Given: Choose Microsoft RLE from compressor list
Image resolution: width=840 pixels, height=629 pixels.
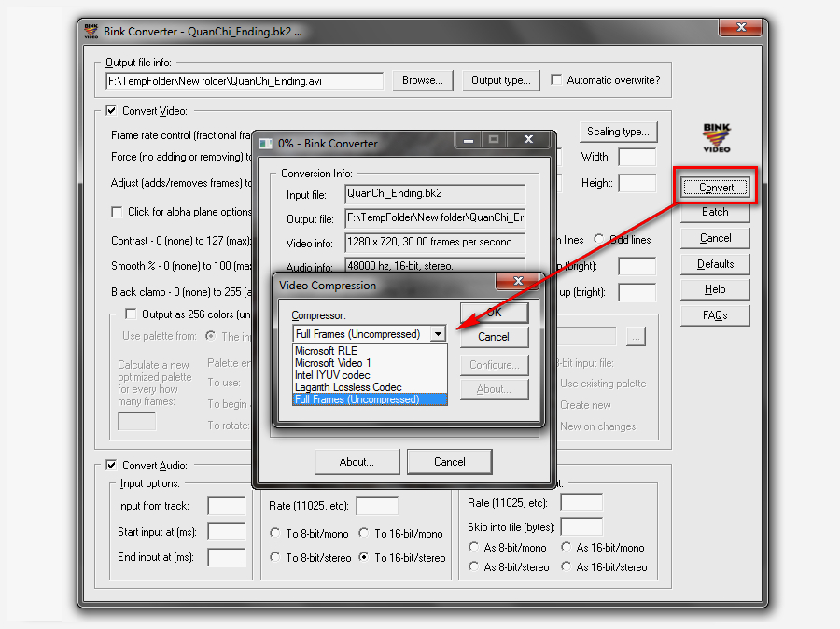Looking at the screenshot, I should click(370, 351).
